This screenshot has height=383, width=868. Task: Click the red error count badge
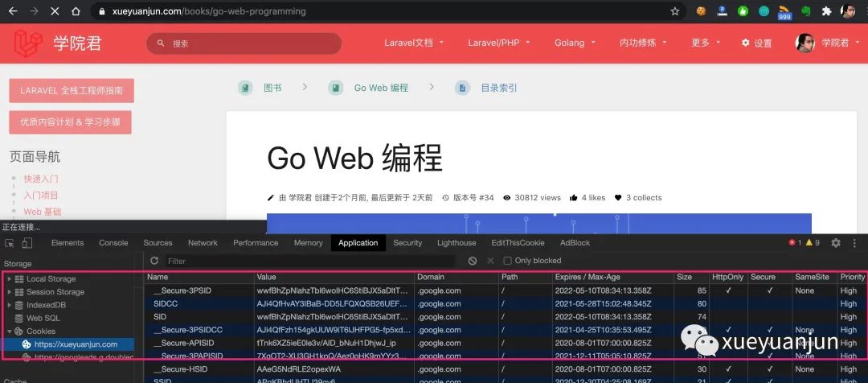795,243
